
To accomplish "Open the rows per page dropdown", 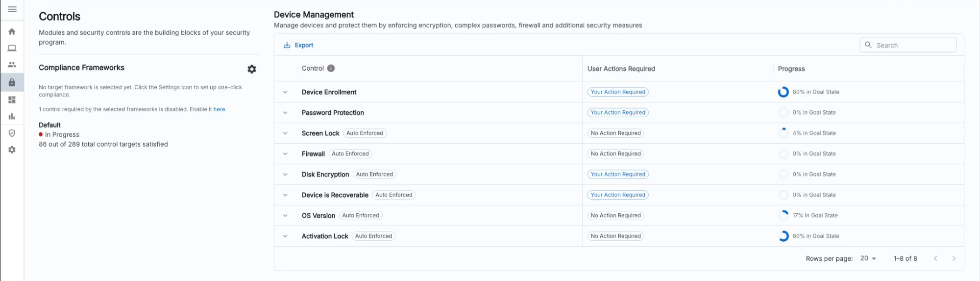I will [868, 258].
